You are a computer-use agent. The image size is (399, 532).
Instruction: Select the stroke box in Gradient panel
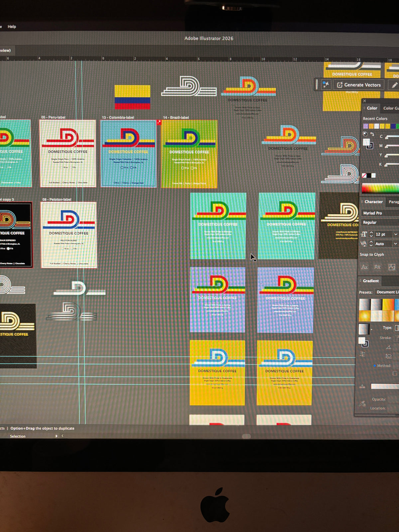[365, 344]
